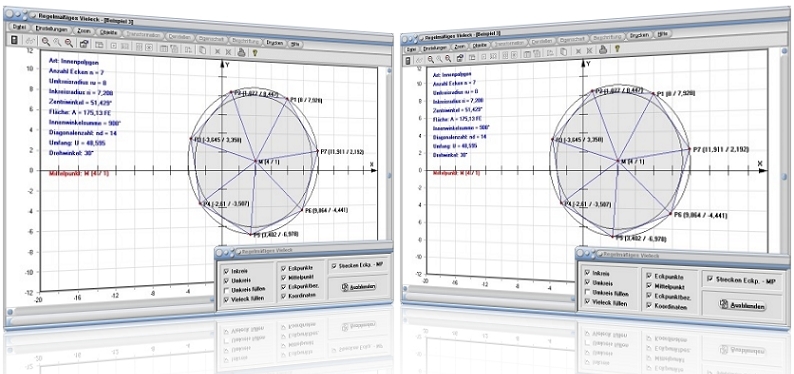Click the printer icon in right window toolbar
794x374 pixels.
tap(603, 50)
